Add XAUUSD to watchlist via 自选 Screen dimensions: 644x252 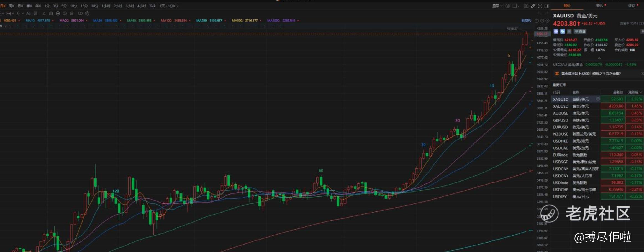click(580, 31)
